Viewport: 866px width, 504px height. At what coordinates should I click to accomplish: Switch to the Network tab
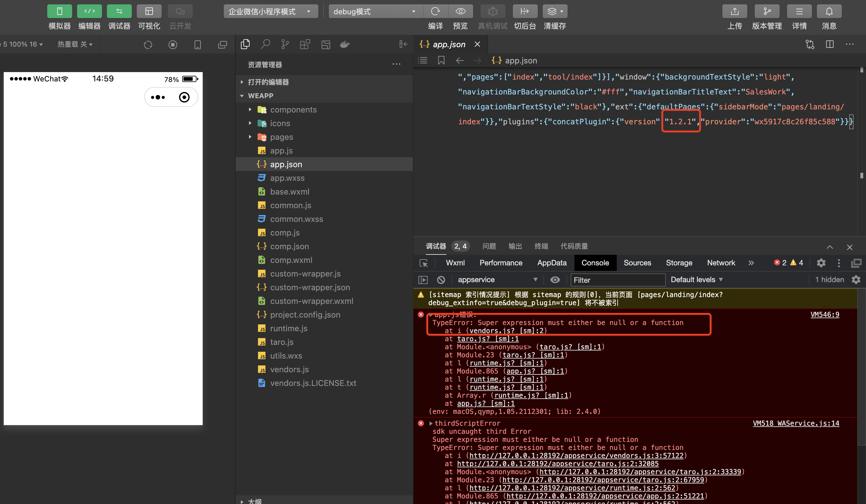pyautogui.click(x=721, y=263)
